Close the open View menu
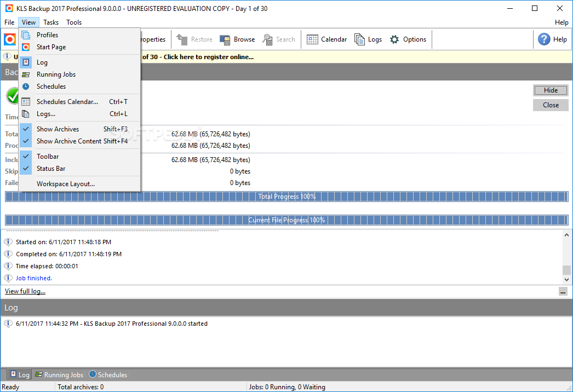The width and height of the screenshot is (573, 392). click(x=28, y=22)
